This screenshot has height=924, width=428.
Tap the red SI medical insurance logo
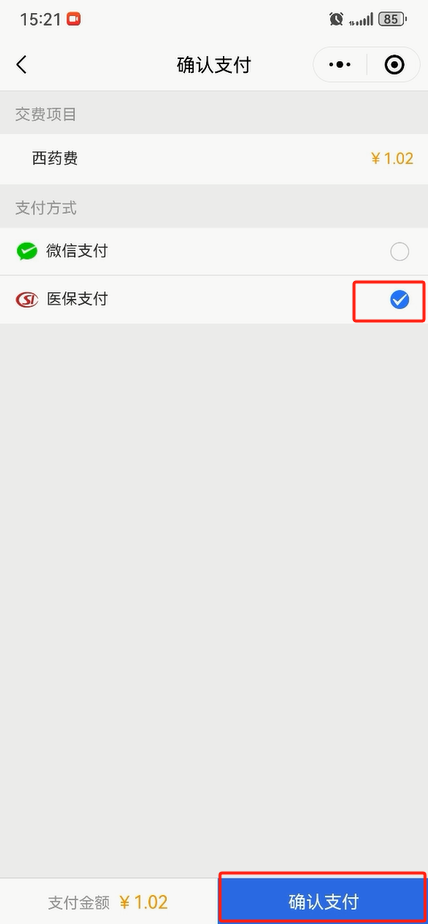pyautogui.click(x=27, y=300)
